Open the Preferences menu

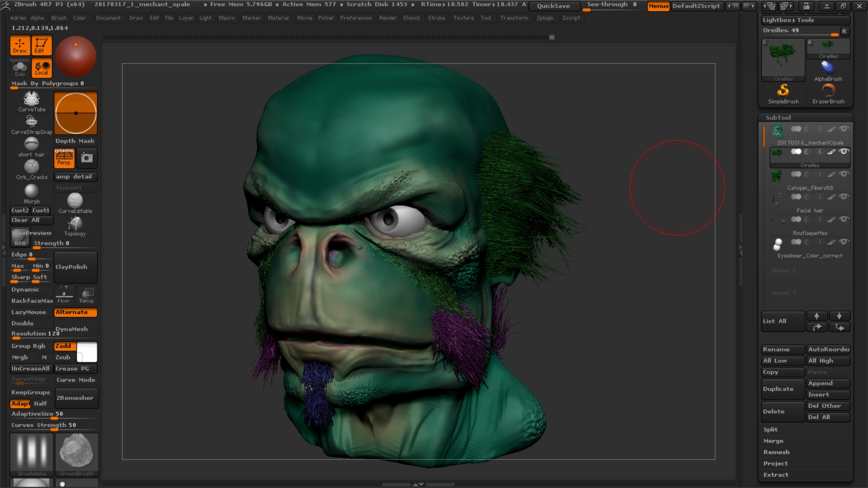(356, 18)
